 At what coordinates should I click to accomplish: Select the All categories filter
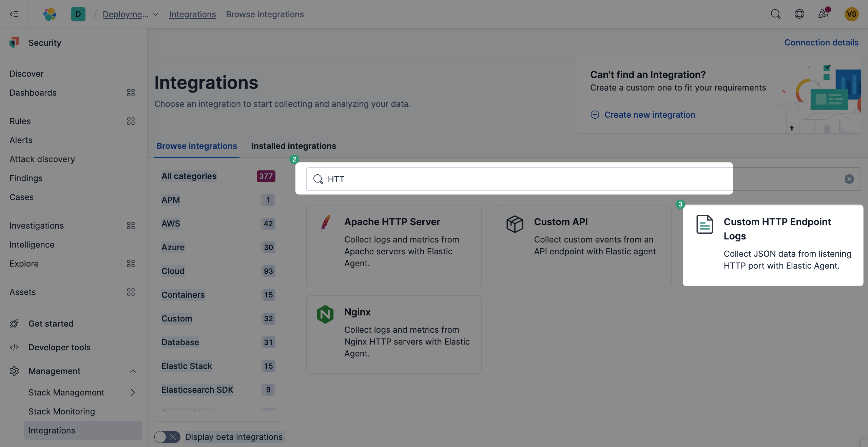coord(189,176)
